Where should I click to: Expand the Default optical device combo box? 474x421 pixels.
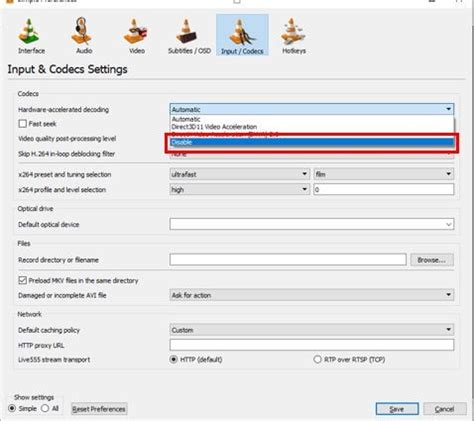coord(312,224)
